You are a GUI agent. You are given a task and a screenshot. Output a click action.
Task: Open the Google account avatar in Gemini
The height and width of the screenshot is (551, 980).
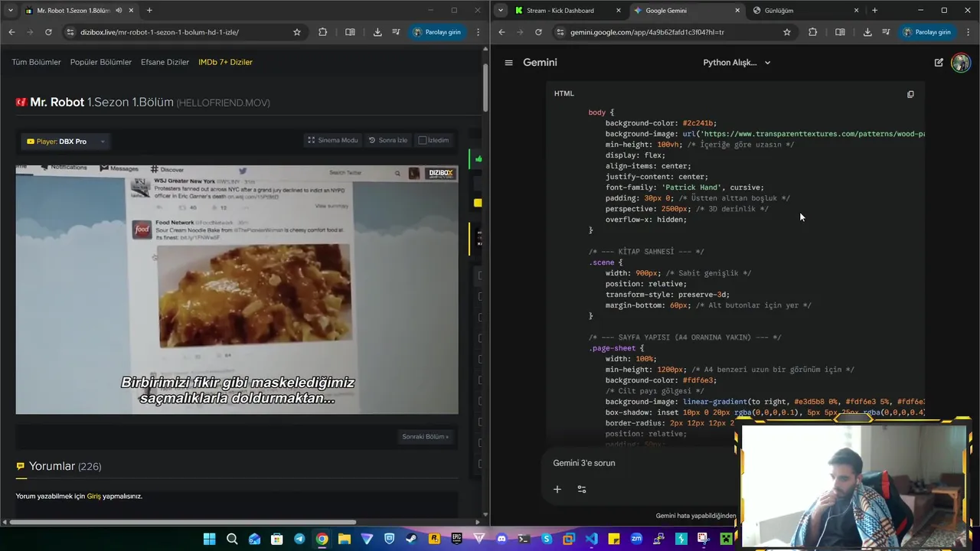click(x=961, y=63)
